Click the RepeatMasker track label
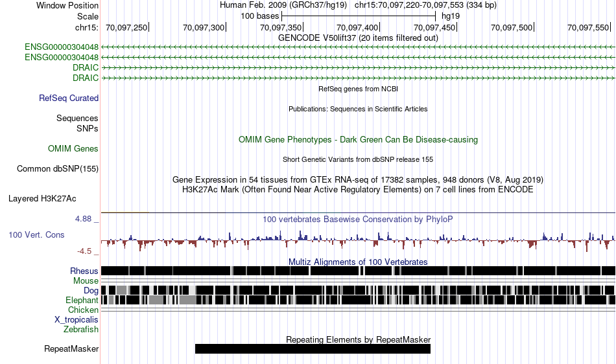Screen dimensions: 616x364 click(x=71, y=348)
